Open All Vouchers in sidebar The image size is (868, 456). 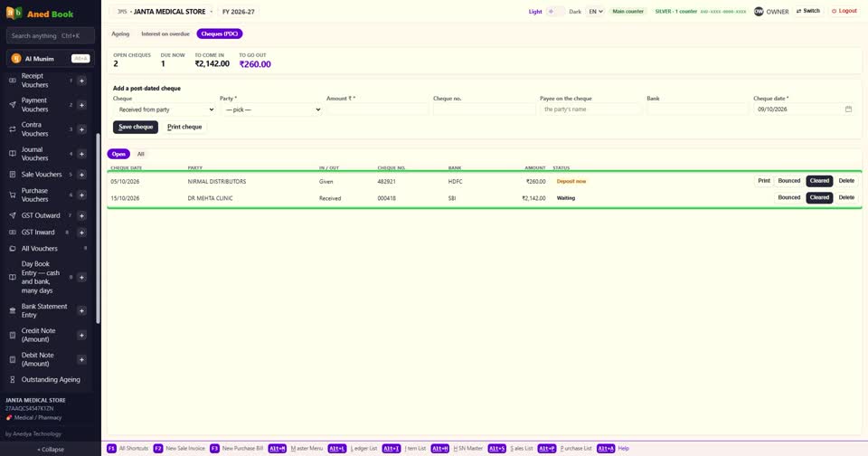tap(39, 249)
